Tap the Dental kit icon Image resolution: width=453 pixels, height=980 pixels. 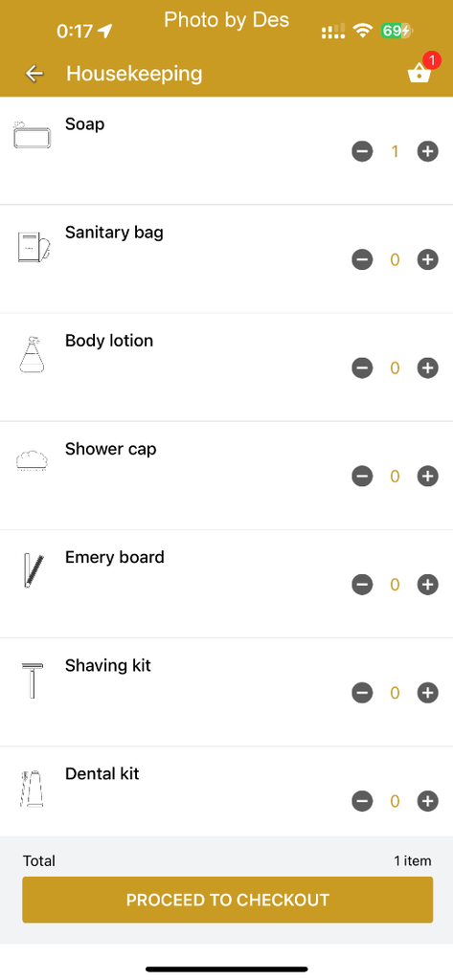(x=32, y=789)
